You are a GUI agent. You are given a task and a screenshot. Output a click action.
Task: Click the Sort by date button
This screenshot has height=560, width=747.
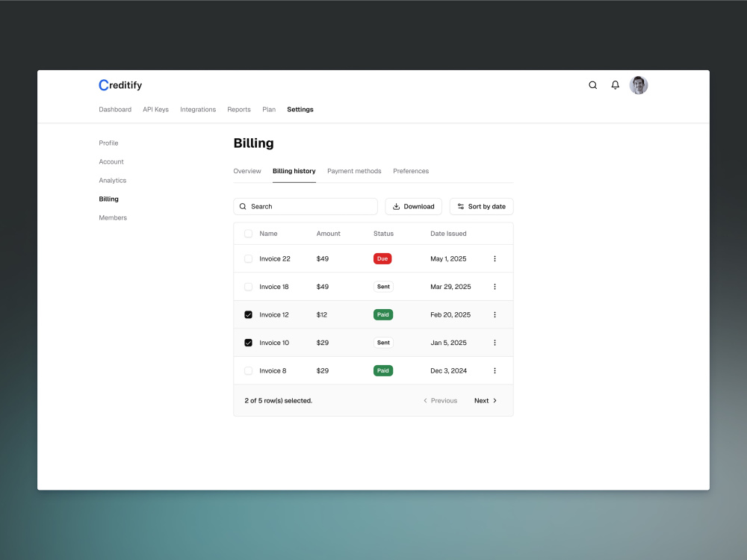[x=482, y=207]
